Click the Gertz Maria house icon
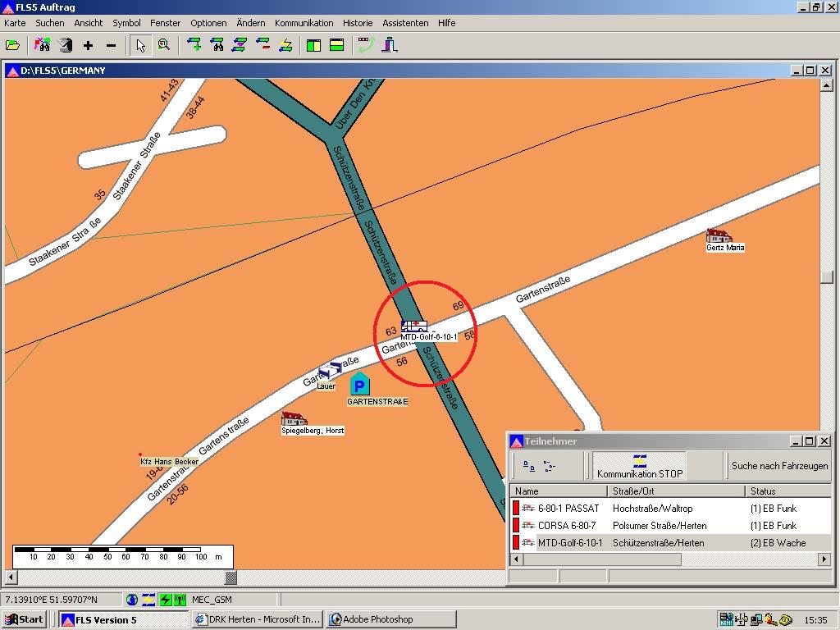This screenshot has height=630, width=840. (719, 235)
